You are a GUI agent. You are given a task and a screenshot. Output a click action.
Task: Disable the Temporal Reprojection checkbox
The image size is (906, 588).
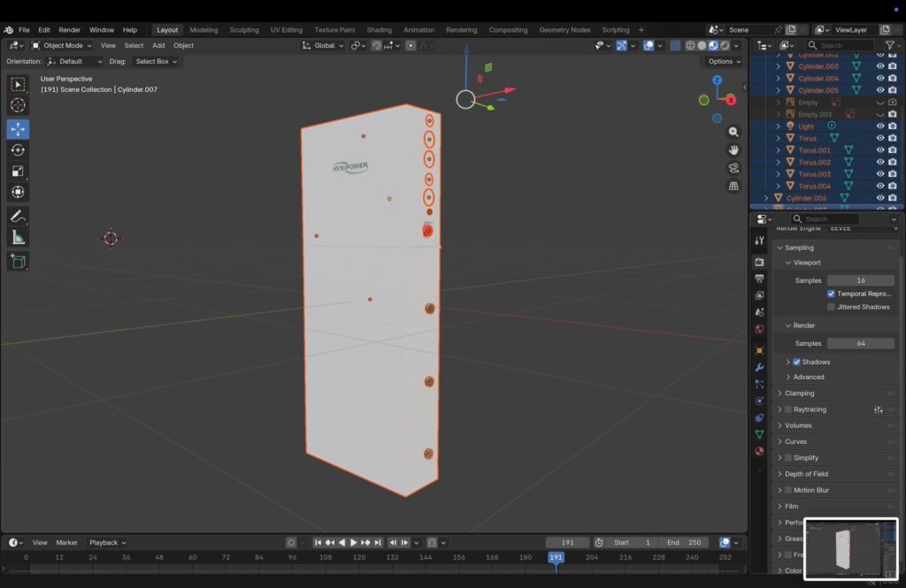[x=831, y=294]
